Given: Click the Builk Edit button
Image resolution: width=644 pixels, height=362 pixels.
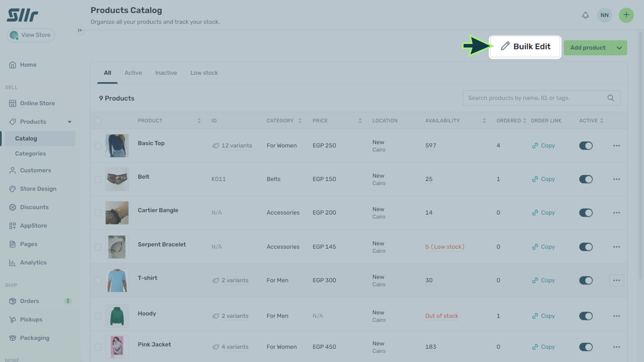Looking at the screenshot, I should pos(525,47).
